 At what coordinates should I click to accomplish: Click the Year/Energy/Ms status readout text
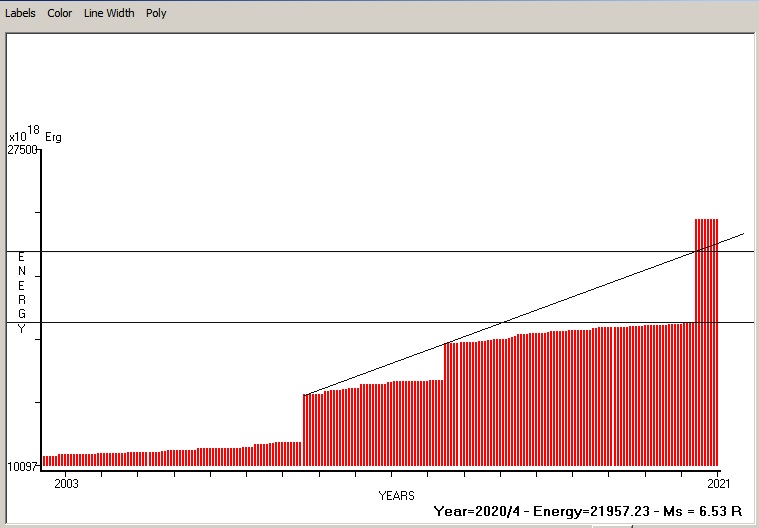[590, 511]
